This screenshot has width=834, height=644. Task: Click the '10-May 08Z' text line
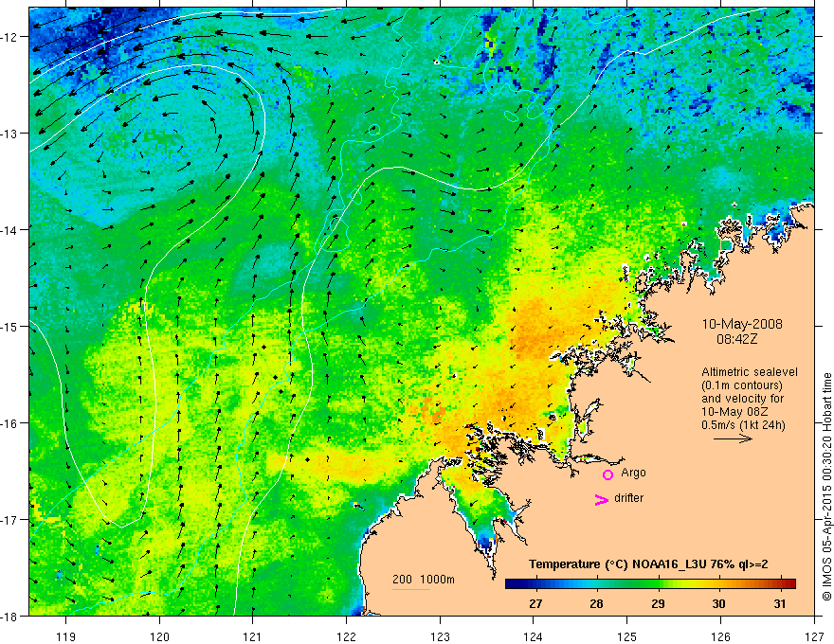pyautogui.click(x=734, y=412)
